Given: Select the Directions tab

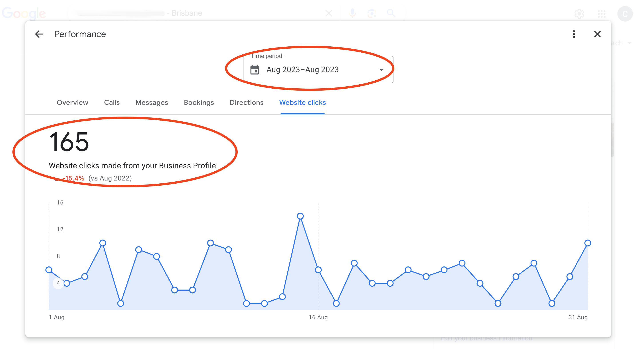Looking at the screenshot, I should tap(247, 103).
